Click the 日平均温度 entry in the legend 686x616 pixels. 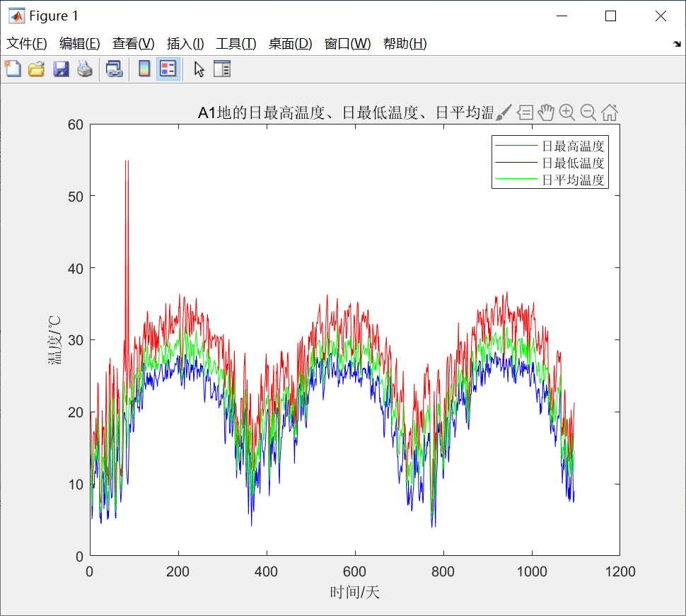pos(573,180)
